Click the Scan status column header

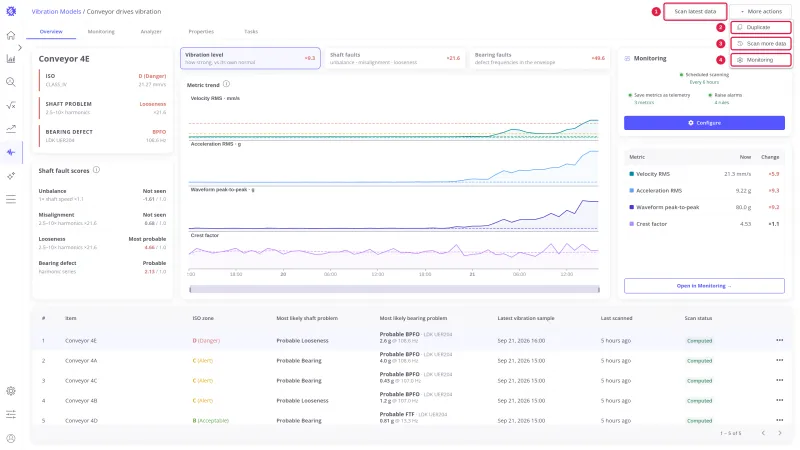(x=698, y=318)
